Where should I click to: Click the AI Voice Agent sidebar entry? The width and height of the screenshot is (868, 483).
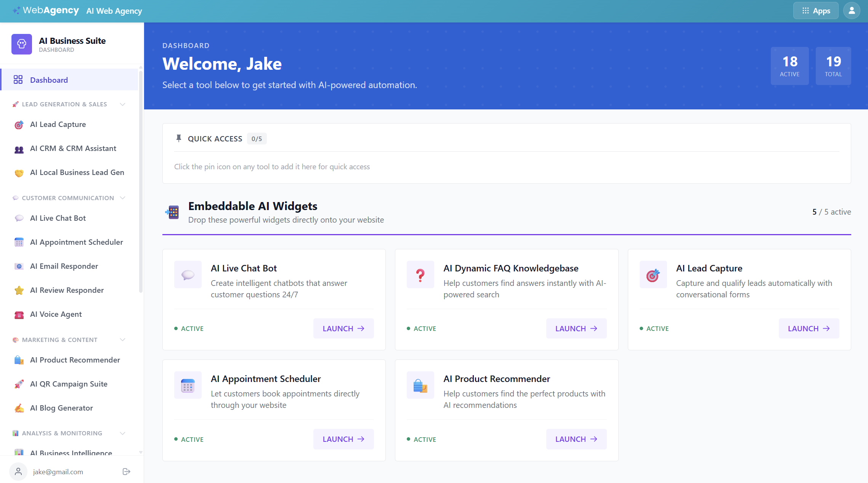[x=56, y=314]
